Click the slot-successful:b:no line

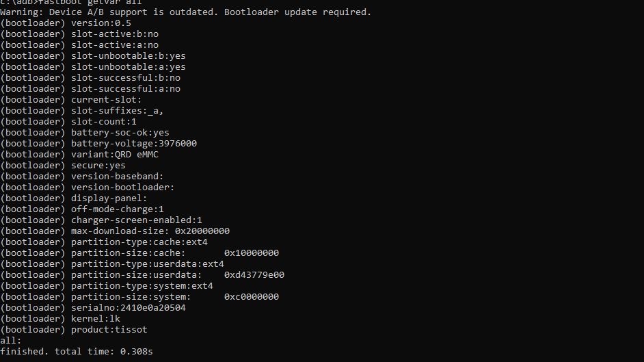[90, 78]
